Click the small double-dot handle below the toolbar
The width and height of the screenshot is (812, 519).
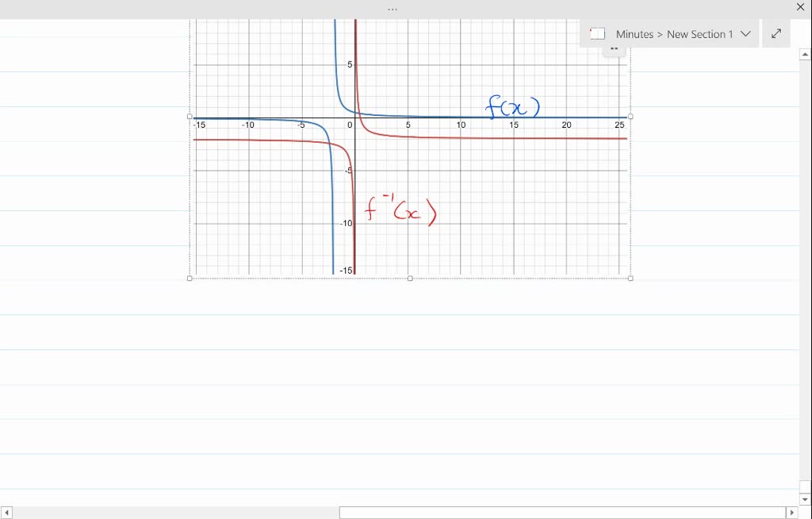(614, 48)
